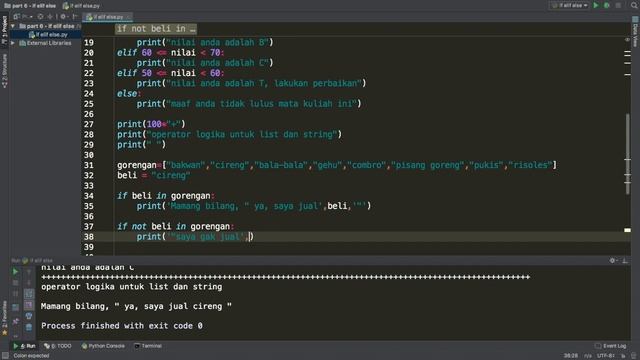The height and width of the screenshot is (360, 640).
Task: Open the 6: TODO tool window tab
Action: [x=58, y=346]
